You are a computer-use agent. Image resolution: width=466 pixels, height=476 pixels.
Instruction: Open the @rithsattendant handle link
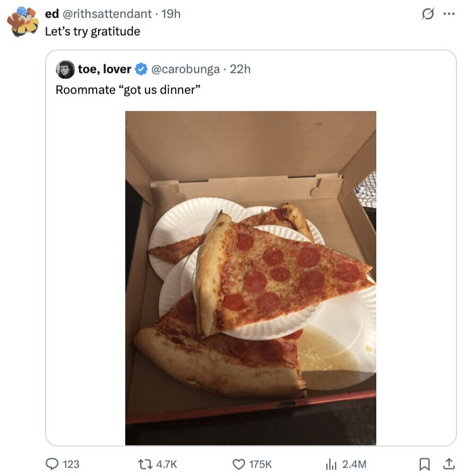tap(107, 14)
